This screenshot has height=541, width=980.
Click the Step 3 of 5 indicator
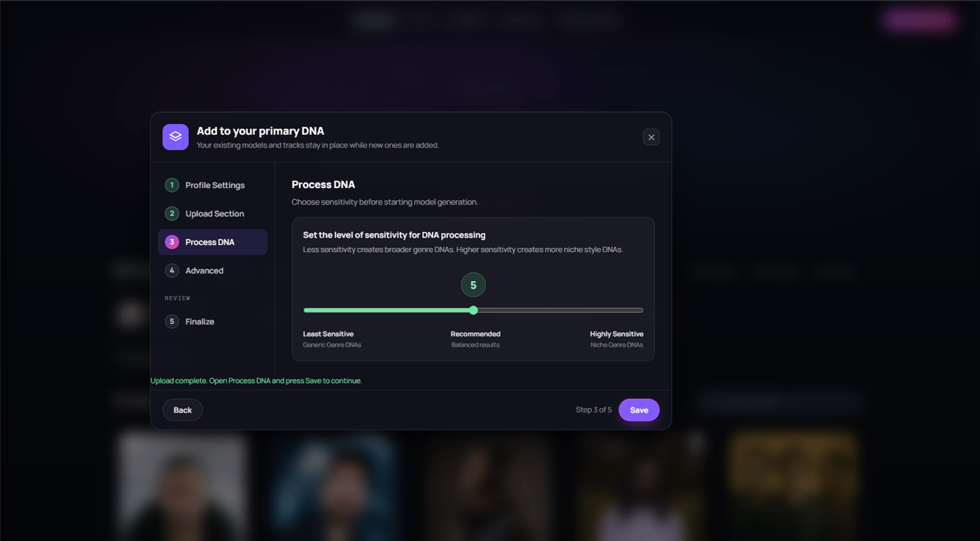pyautogui.click(x=594, y=410)
